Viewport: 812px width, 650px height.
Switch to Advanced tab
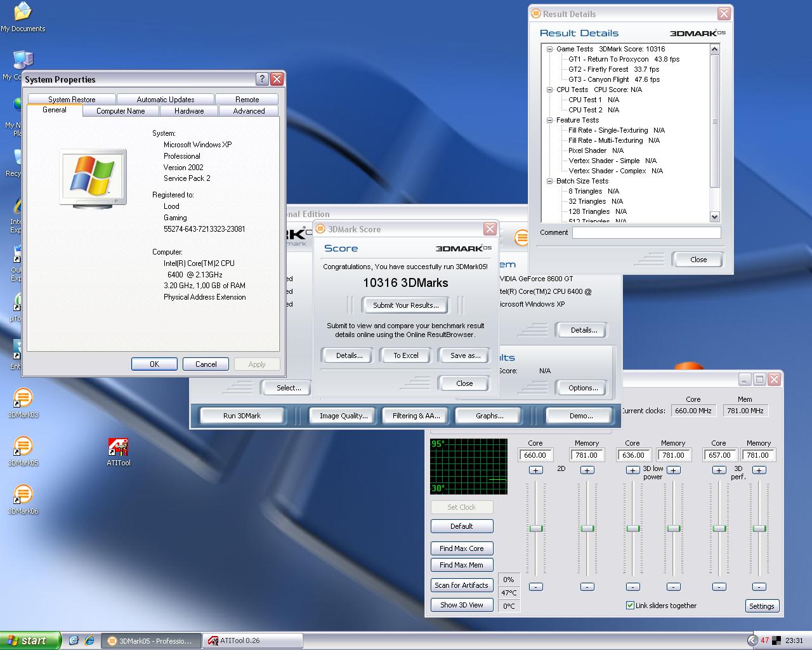(249, 110)
